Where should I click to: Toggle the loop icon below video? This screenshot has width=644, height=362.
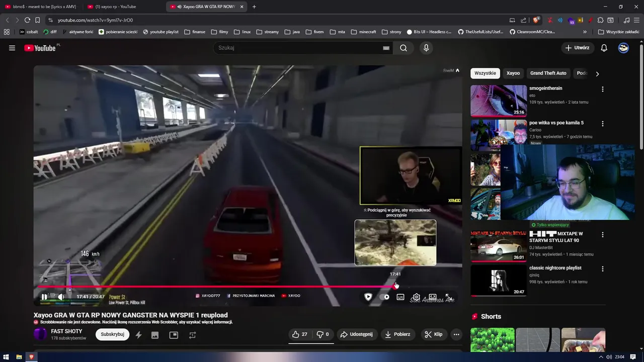point(192,335)
